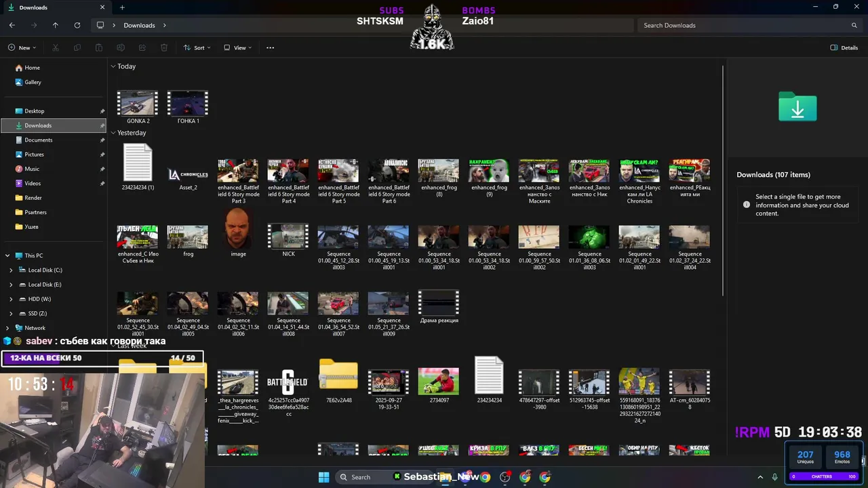868x488 pixels.
Task: Open the microphone icon in system tray
Action: click(x=774, y=477)
